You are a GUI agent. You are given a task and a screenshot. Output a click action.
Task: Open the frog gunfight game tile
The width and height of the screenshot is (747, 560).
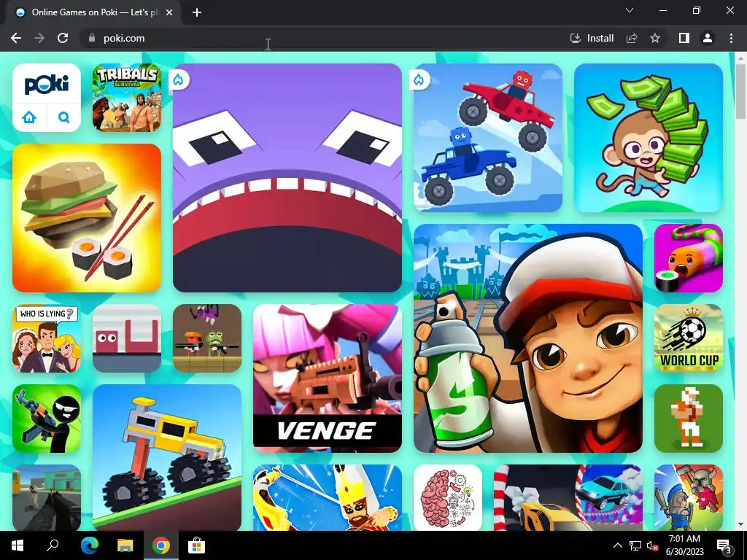pyautogui.click(x=207, y=338)
